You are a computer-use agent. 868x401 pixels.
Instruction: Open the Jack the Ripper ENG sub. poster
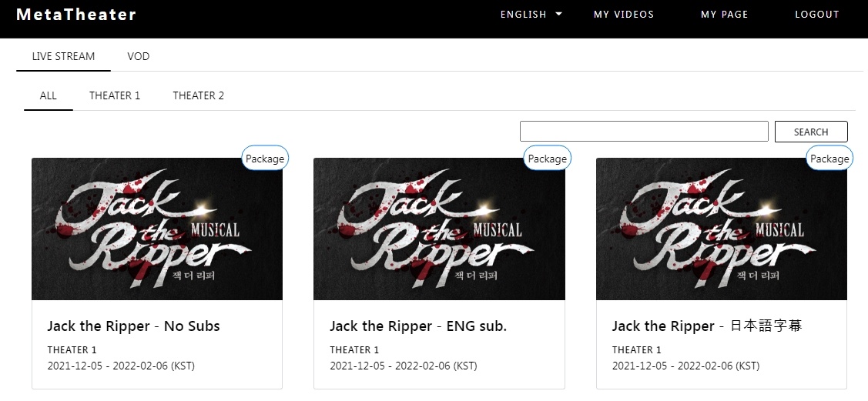pos(440,229)
